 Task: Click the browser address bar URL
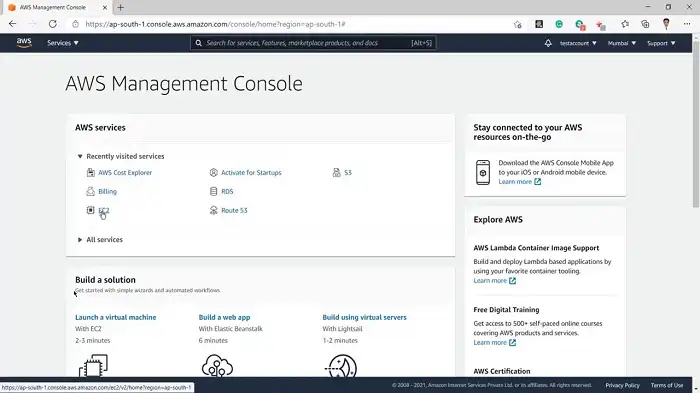[x=215, y=24]
